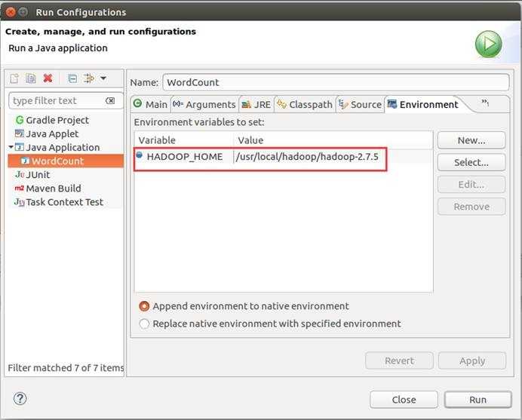The image size is (522, 420).
Task: Click the New... button
Action: click(471, 140)
